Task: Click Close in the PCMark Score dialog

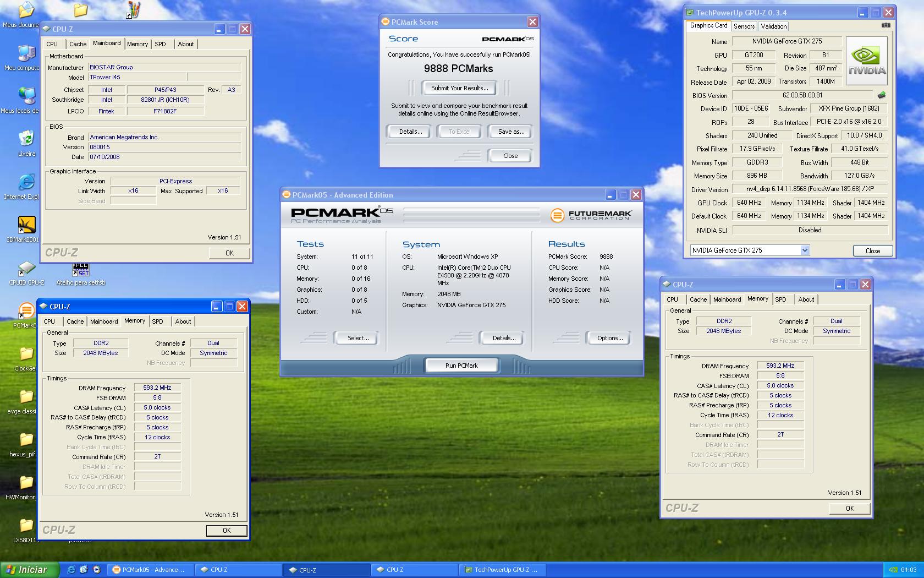Action: tap(510, 156)
